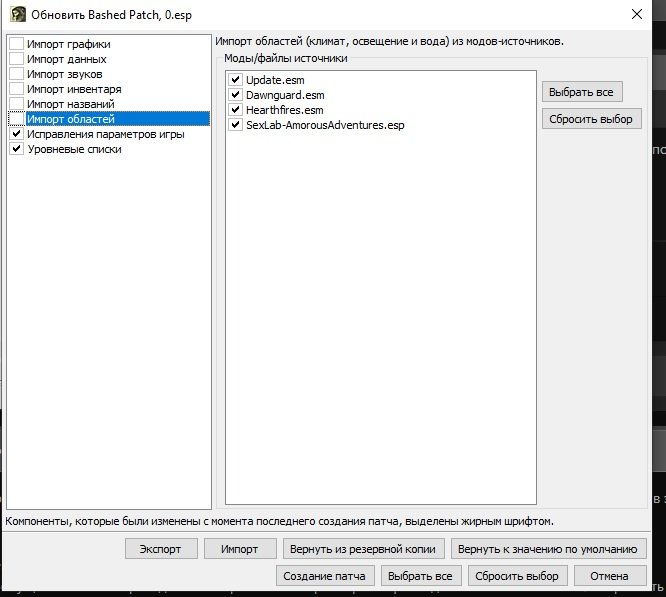The width and height of the screenshot is (666, 597).
Task: Enable the Импорт данных checkbox
Action: pos(17,59)
